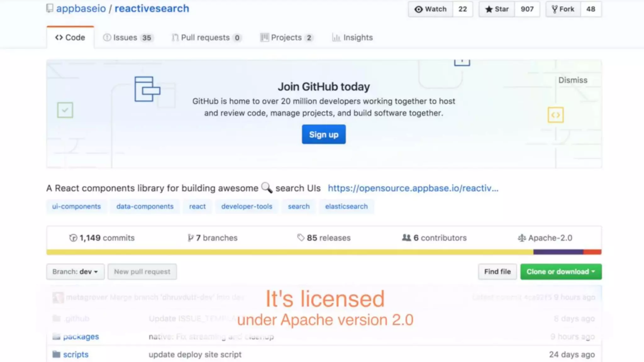Screen dimensions: 644x362
Task: Click the Watch button
Action: click(x=430, y=9)
